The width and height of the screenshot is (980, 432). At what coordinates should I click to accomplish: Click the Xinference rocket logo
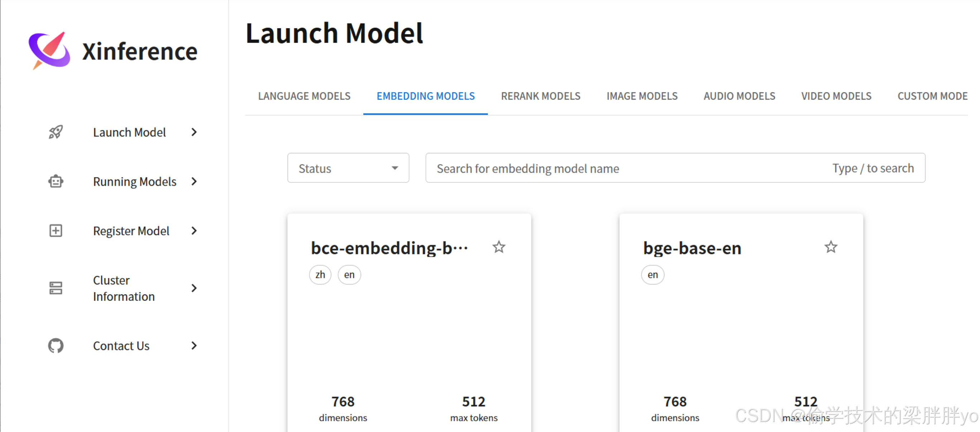[x=49, y=51]
